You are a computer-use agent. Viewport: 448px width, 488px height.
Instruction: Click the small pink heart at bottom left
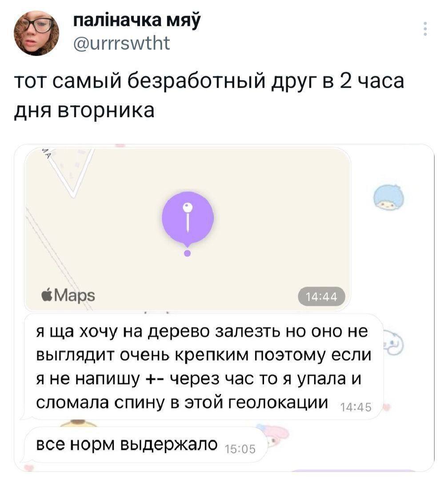coord(28,467)
